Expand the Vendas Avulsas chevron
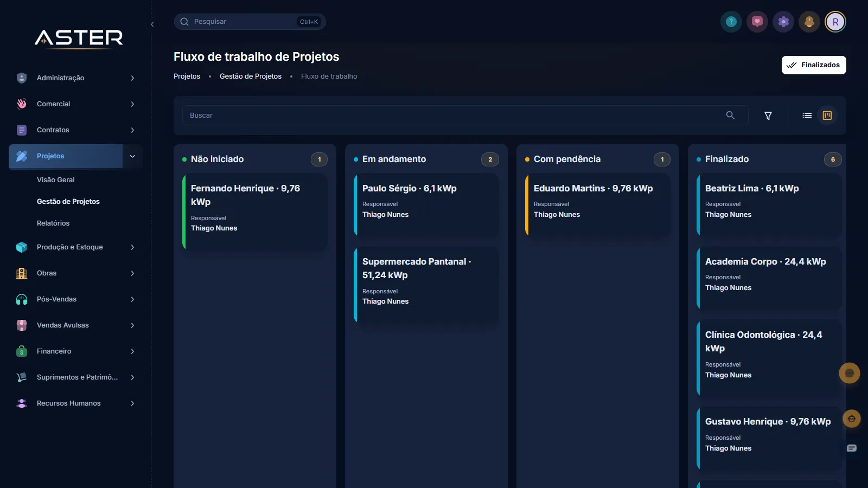868x488 pixels. pos(132,325)
